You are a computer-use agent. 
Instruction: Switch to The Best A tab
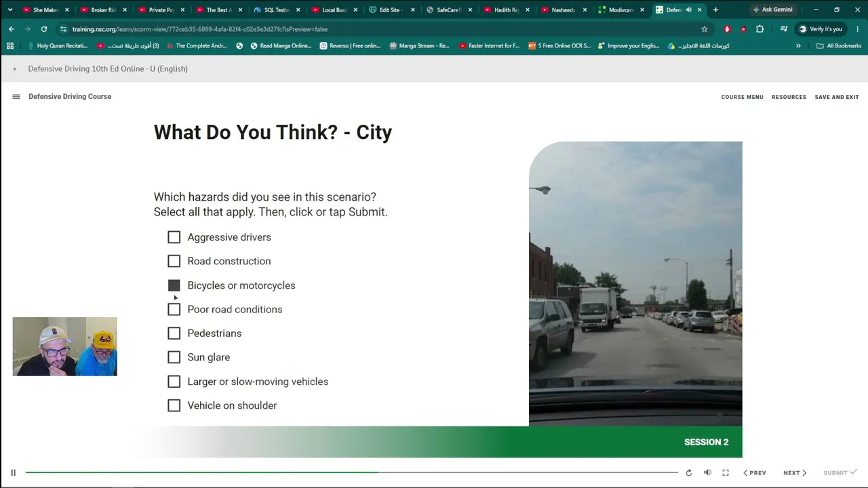(218, 10)
